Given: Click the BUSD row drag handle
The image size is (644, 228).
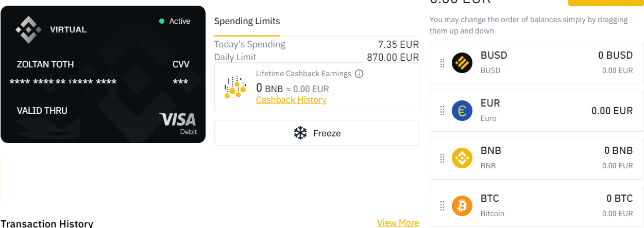Looking at the screenshot, I should [442, 63].
